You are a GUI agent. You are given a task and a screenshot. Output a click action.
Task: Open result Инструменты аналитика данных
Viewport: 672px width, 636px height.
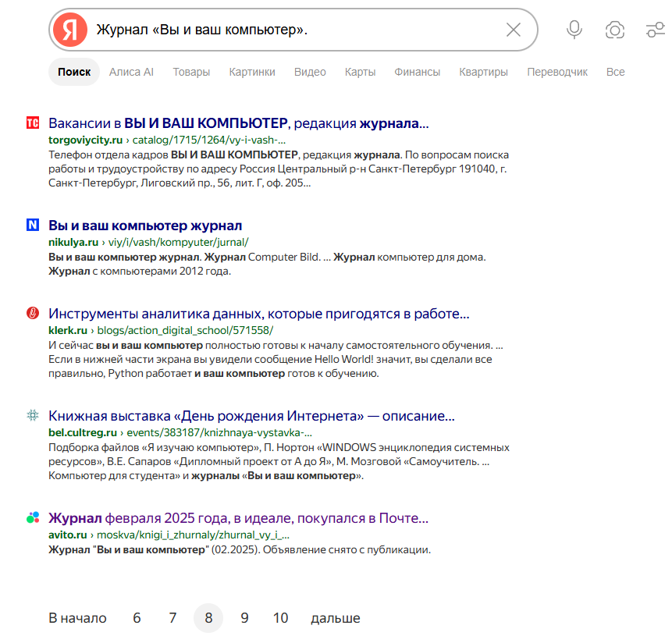(259, 314)
